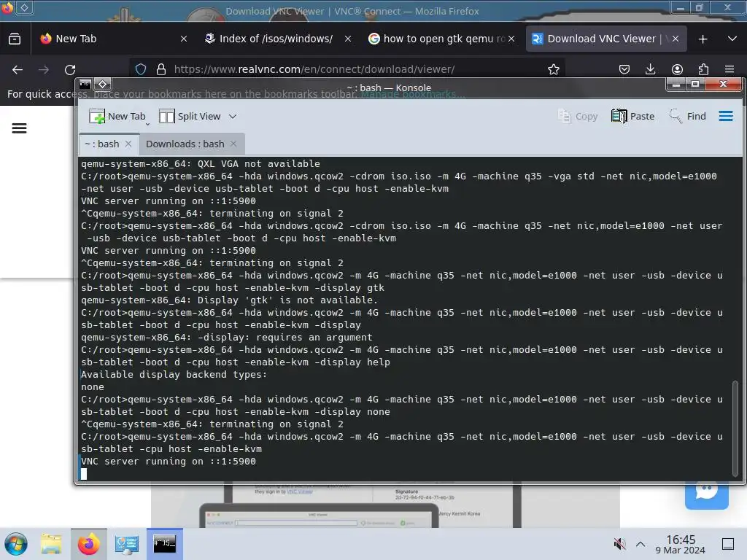747x560 pixels.
Task: Click 'VNC server running on ::1:5900' last line
Action: (169, 461)
